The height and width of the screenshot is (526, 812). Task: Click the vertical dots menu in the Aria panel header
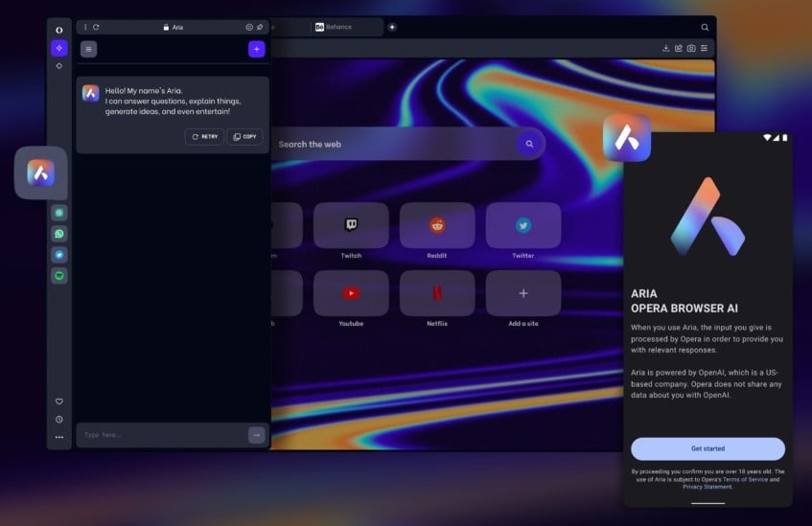(x=85, y=27)
